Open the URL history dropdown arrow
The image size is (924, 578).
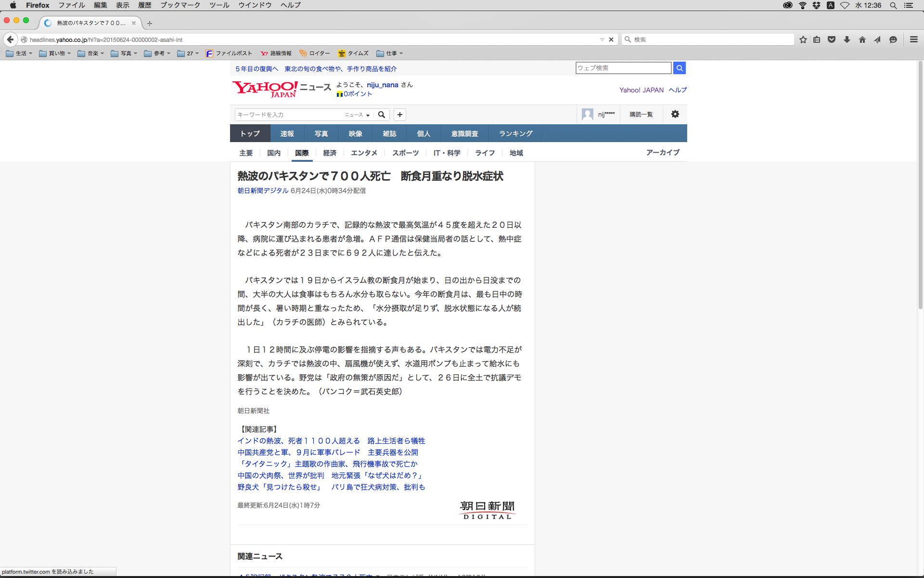pos(602,39)
